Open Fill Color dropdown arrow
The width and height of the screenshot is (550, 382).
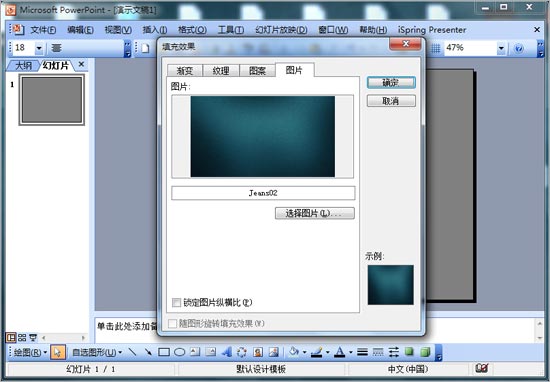coord(304,352)
